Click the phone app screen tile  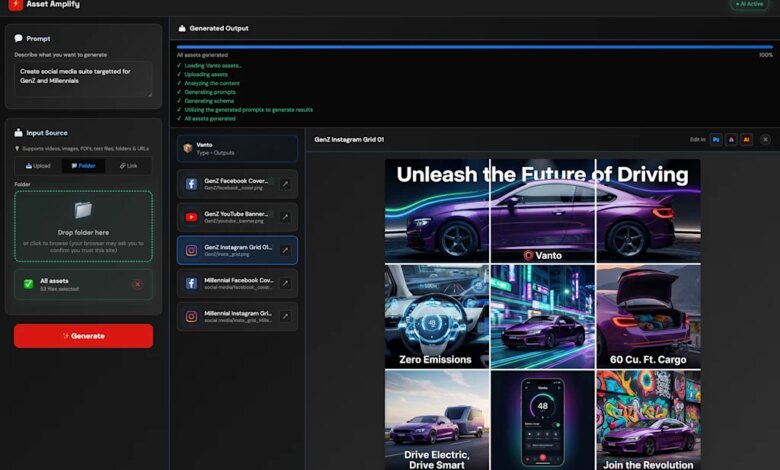(x=543, y=420)
